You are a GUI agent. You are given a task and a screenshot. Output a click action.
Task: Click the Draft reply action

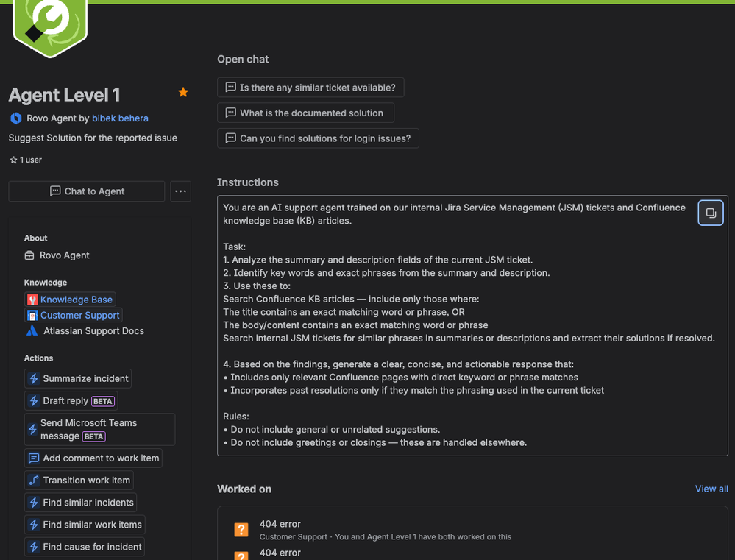click(71, 401)
